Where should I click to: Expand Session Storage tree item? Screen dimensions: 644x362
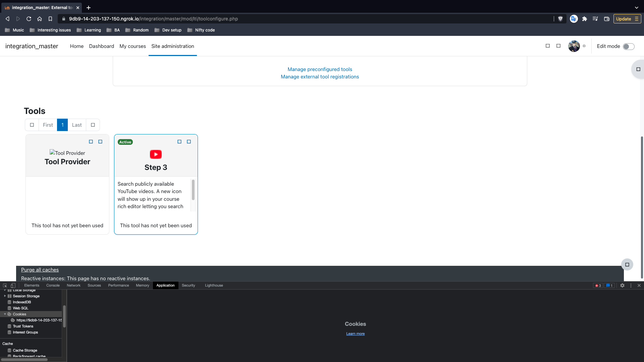click(x=5, y=296)
